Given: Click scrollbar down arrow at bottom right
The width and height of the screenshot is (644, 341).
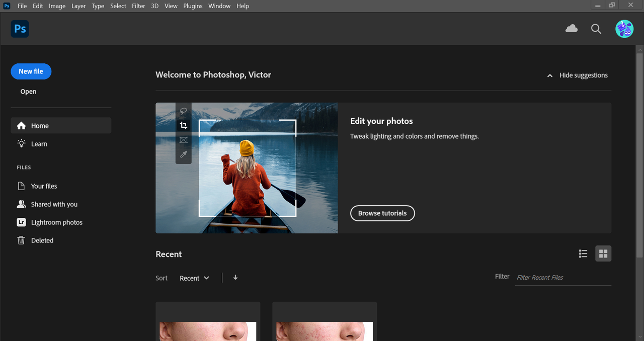Looking at the screenshot, I should click(x=640, y=336).
